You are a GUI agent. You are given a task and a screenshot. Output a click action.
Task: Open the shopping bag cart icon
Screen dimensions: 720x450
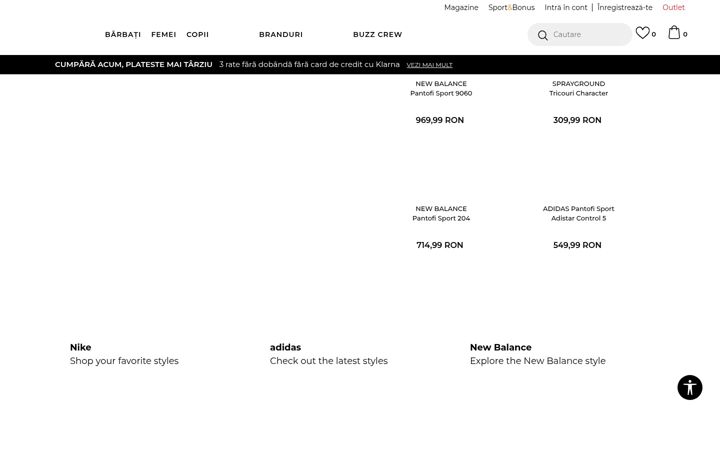674,33
